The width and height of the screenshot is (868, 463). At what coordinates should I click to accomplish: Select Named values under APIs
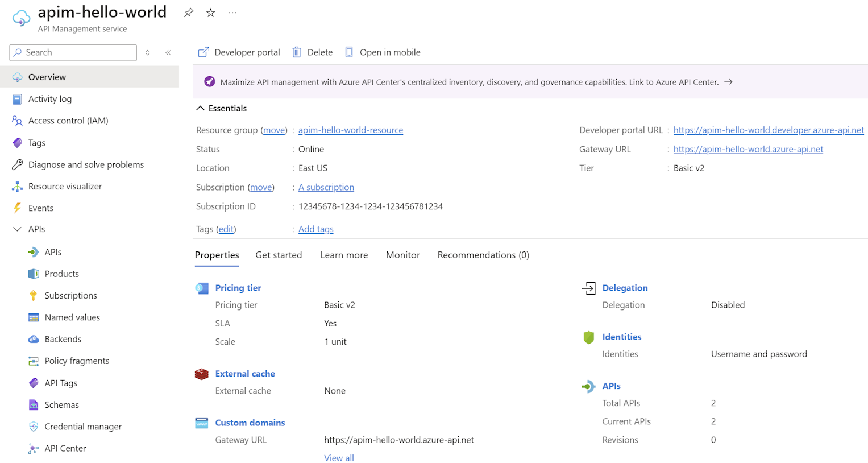(x=70, y=317)
